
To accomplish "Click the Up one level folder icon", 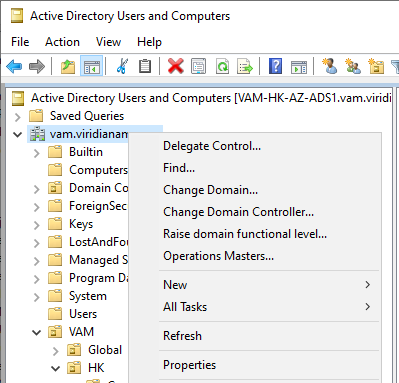I will point(68,66).
